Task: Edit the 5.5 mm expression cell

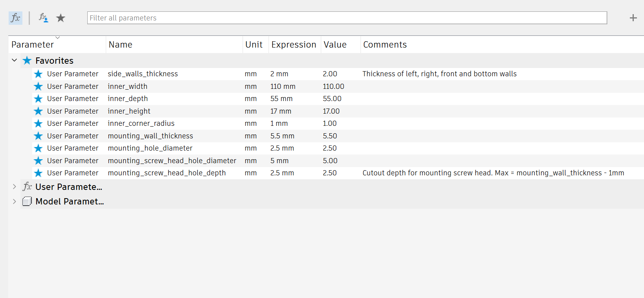Action: click(x=282, y=136)
